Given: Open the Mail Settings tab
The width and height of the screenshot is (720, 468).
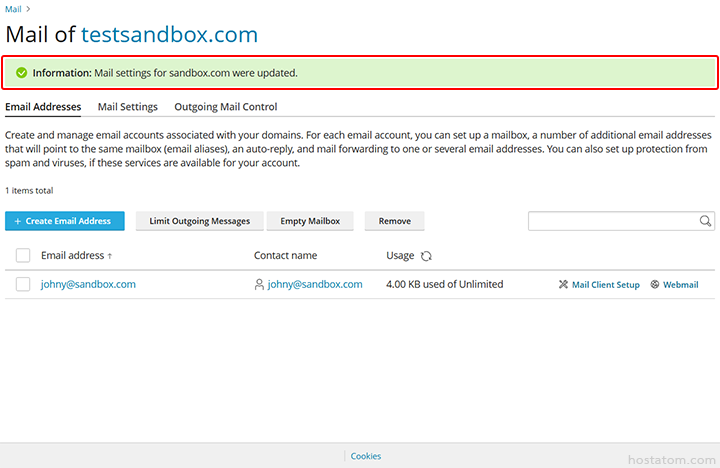Looking at the screenshot, I should tap(127, 107).
